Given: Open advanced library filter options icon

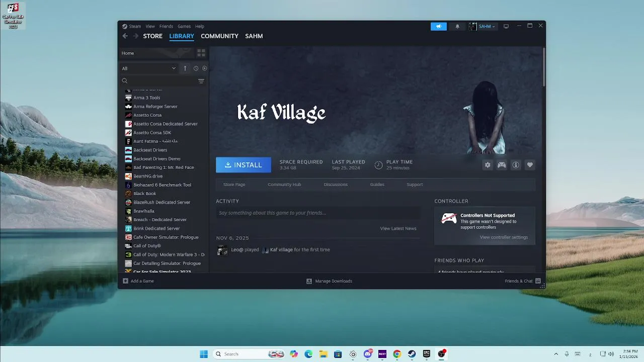Looking at the screenshot, I should [x=201, y=81].
